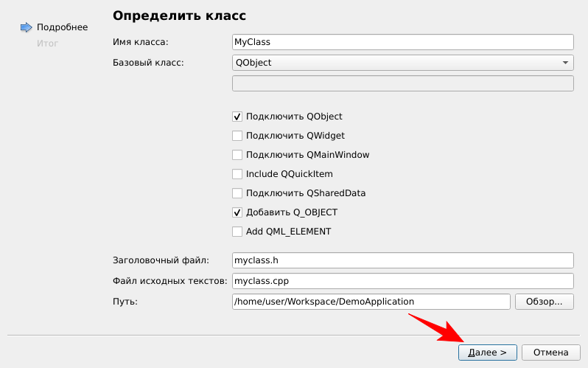Disable Добавить Q_OBJECT checkbox

pyautogui.click(x=237, y=212)
